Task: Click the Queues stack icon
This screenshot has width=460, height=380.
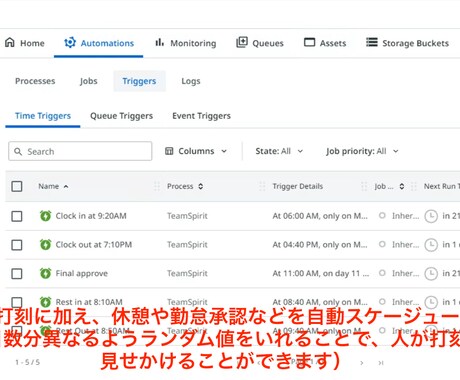Action: 242,42
